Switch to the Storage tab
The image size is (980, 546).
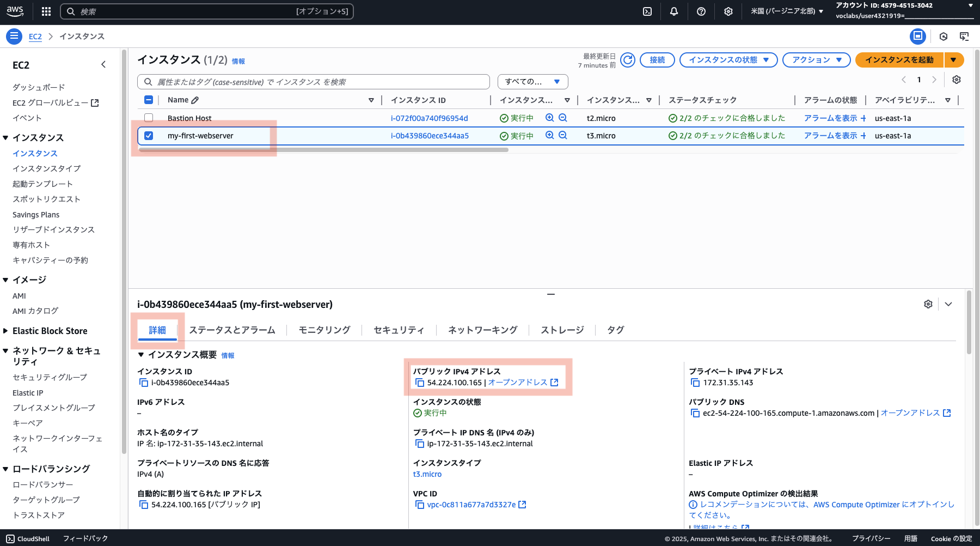562,330
